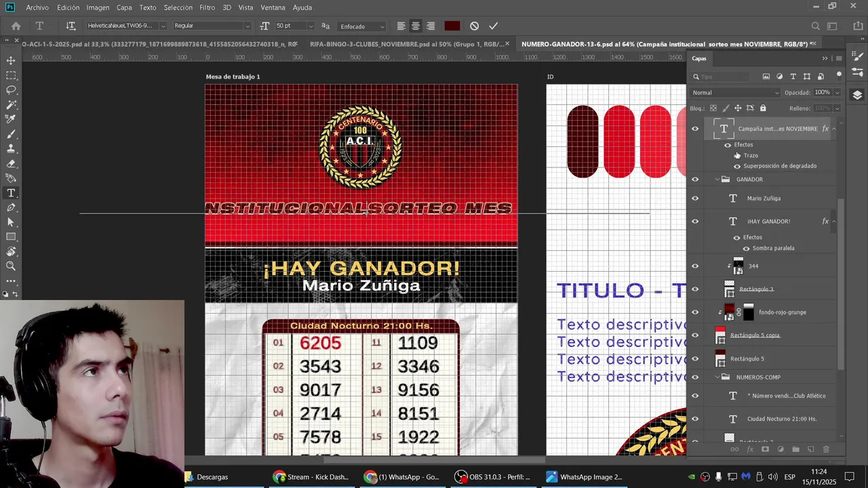Collapse effects of Campaña institucional layer
This screenshot has height=488, width=868.
(x=834, y=129)
